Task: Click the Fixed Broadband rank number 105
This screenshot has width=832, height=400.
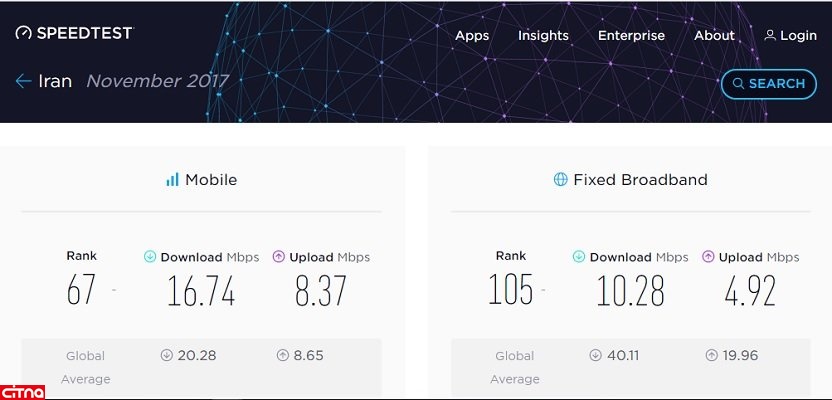Action: point(511,290)
